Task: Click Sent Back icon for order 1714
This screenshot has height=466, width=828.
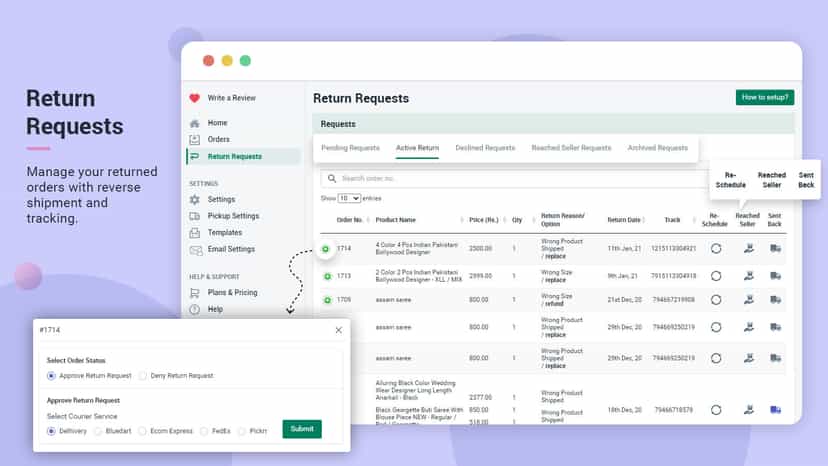Action: point(775,248)
